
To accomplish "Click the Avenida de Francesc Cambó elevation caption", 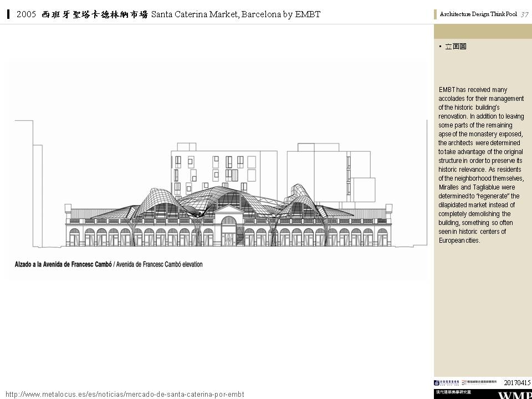I will coord(109,264).
